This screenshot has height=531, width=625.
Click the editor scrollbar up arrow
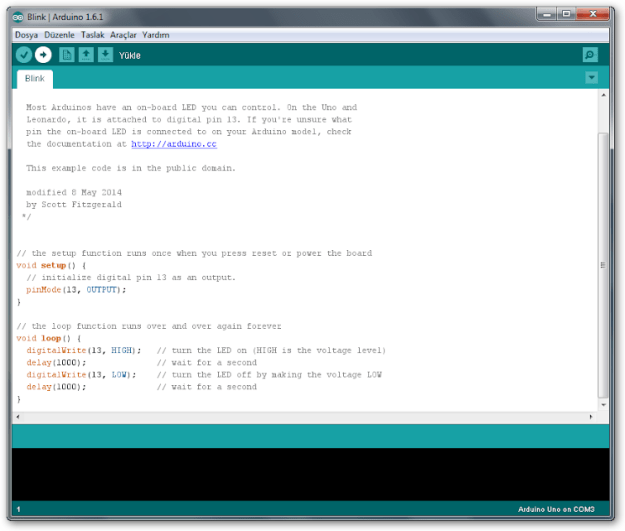[x=603, y=97]
